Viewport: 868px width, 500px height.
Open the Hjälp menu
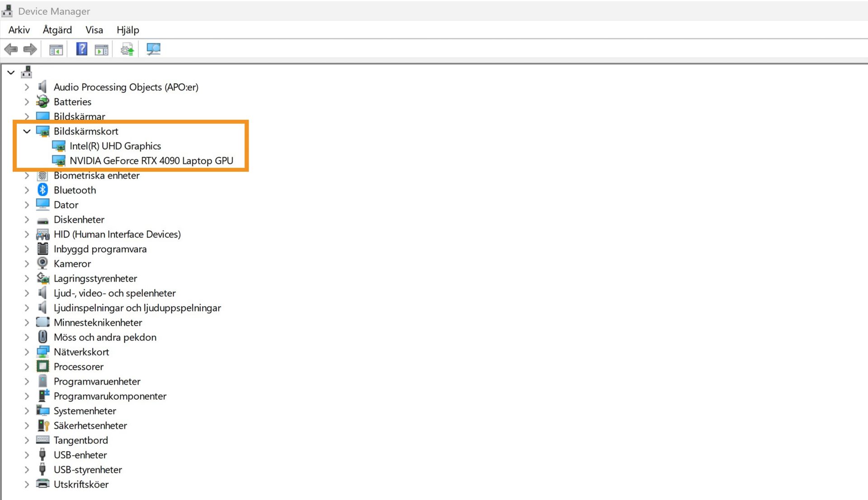coord(127,30)
